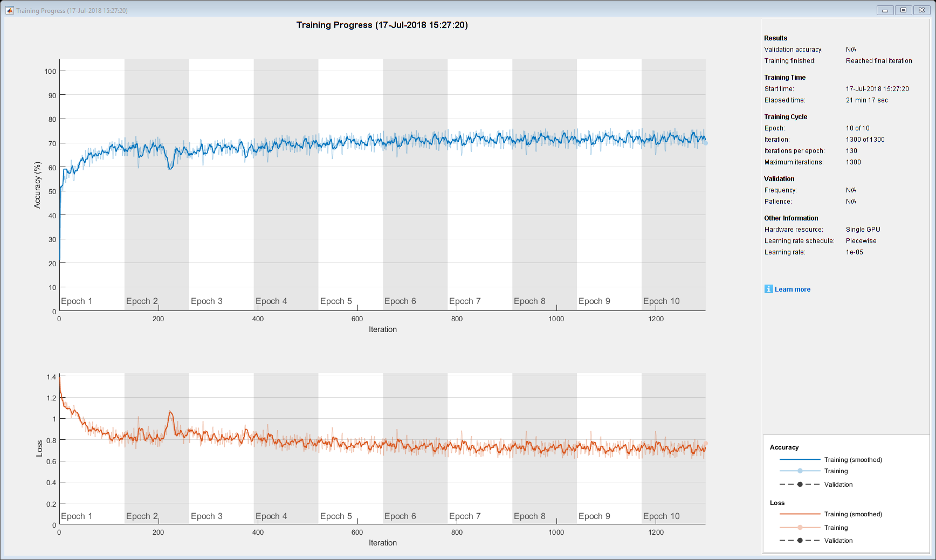Click the MATLAB icon in the title bar
Screen dimensions: 936x560
[x=9, y=10]
